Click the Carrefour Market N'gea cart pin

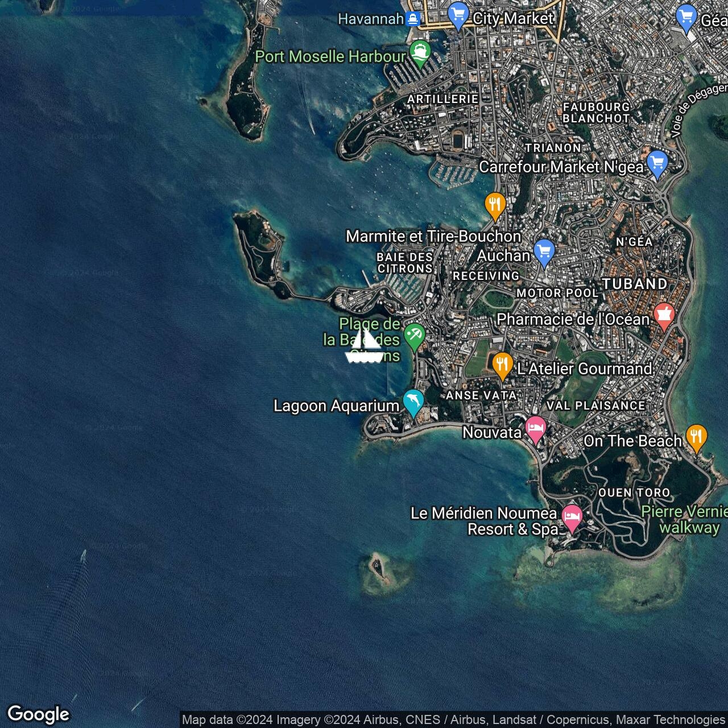tap(657, 164)
